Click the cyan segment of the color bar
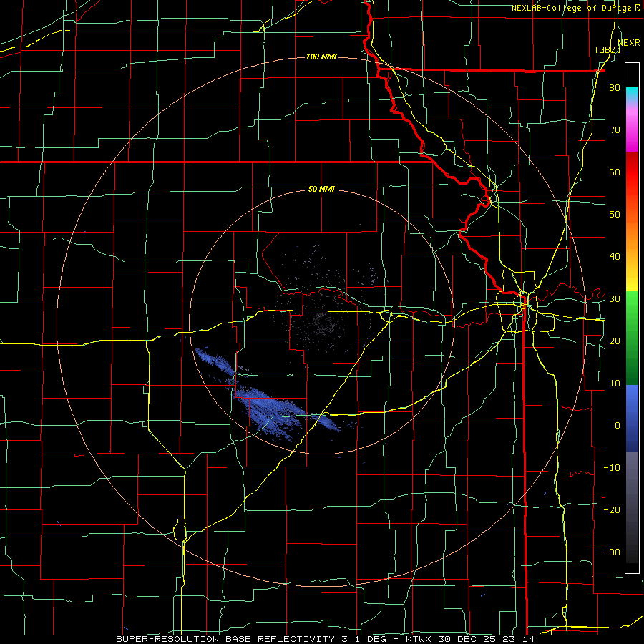 [x=632, y=94]
